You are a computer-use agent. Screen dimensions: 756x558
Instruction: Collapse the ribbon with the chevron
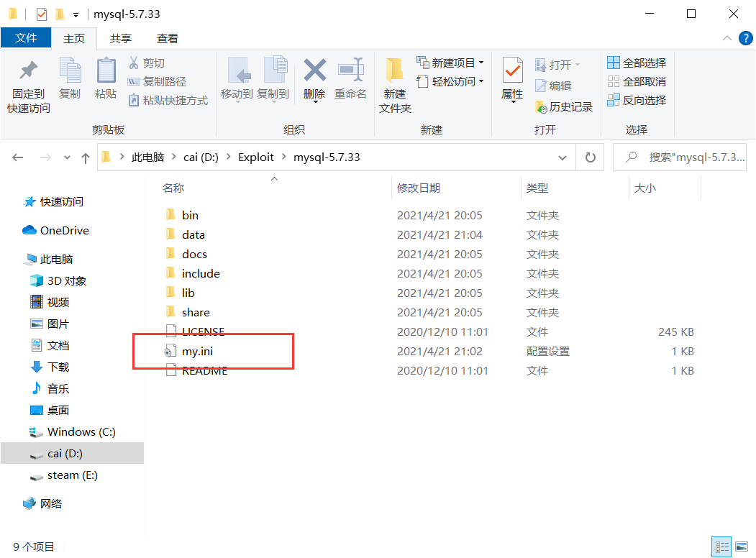coord(727,38)
